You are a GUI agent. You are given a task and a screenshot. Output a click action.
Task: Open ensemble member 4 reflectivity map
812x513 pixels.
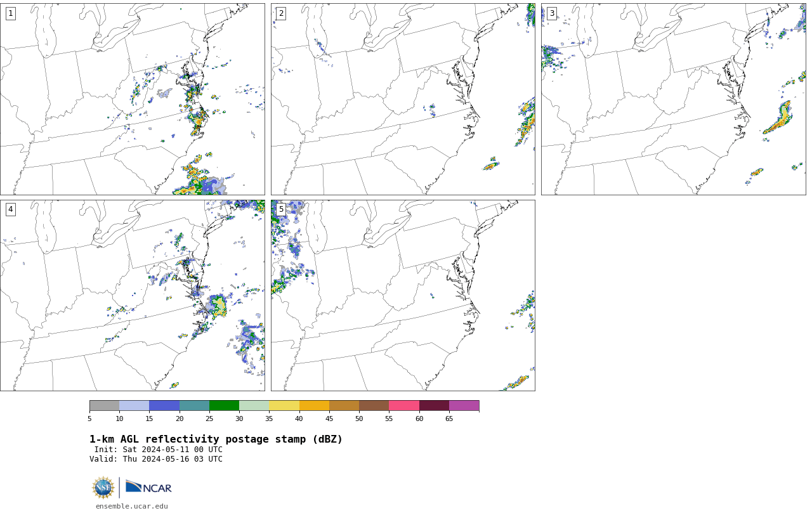click(x=133, y=295)
